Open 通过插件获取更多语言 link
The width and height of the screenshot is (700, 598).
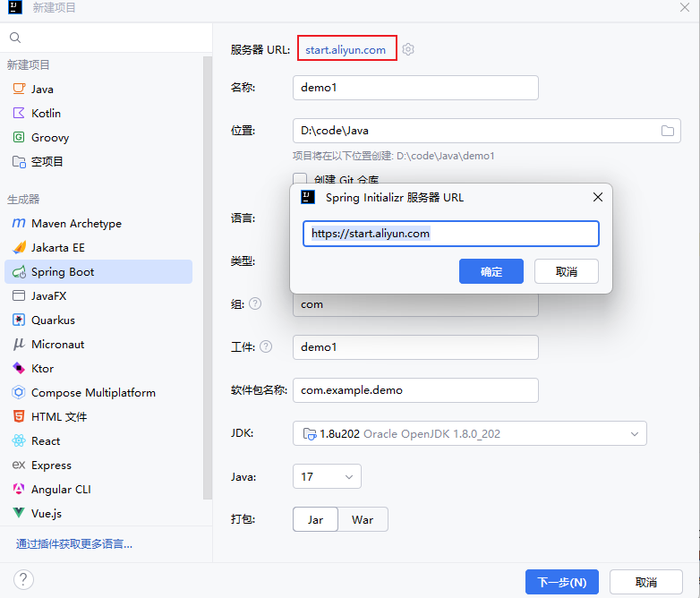74,543
